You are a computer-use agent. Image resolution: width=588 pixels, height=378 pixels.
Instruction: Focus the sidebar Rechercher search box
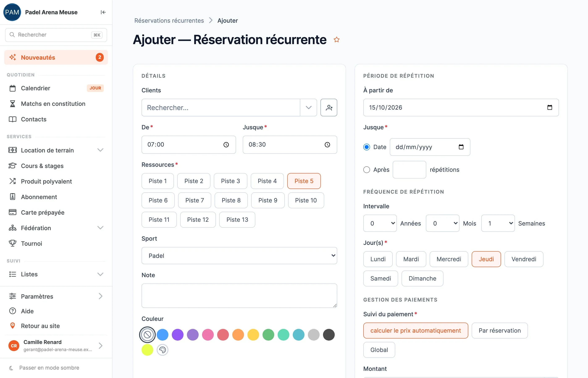[56, 35]
